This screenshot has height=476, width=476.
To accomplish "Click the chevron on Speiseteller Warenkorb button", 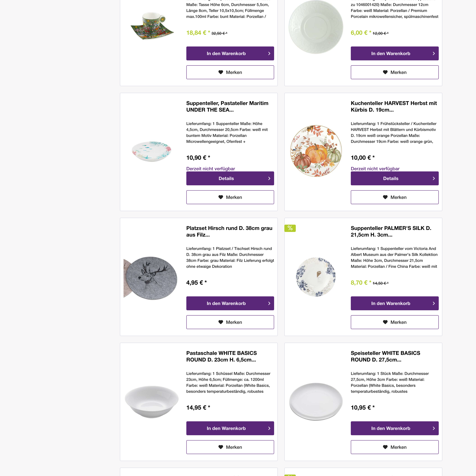I will coord(434,428).
